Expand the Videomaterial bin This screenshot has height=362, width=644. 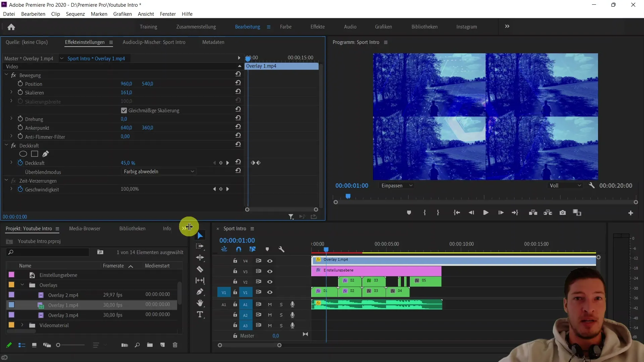(x=22, y=325)
